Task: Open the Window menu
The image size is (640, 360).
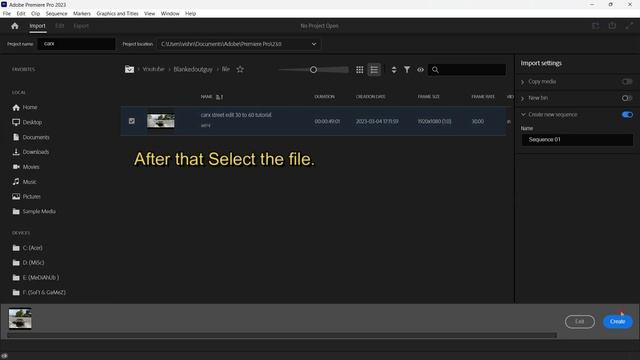Action: tap(170, 13)
